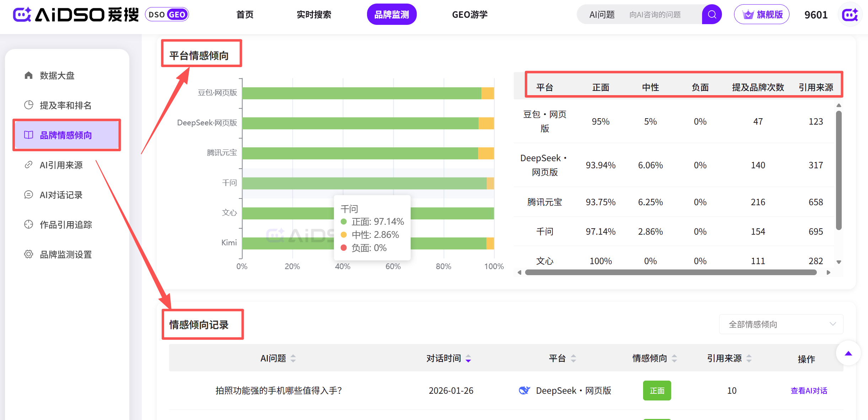Screen dimensions: 868x420
Task: Open the GEO游学 tab
Action: coord(469,15)
